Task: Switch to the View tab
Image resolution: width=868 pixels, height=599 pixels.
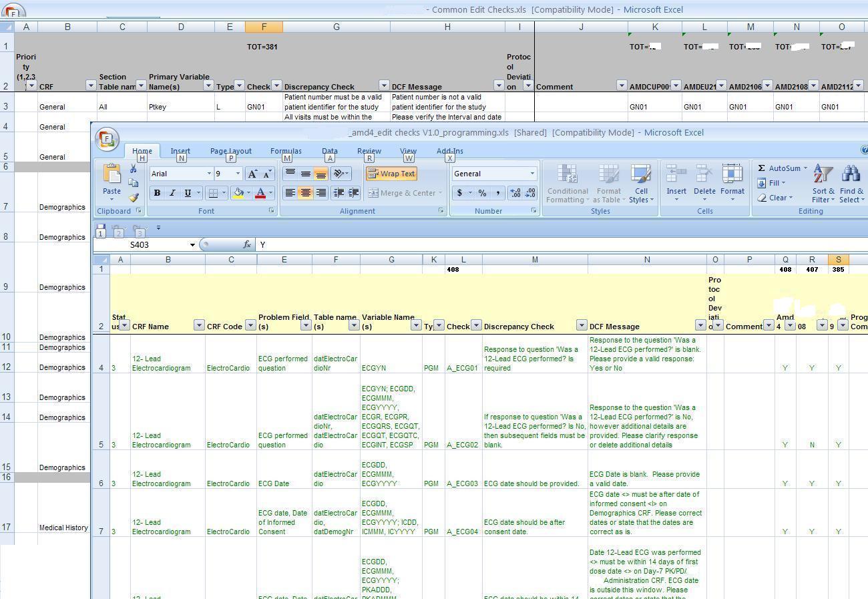Action: pyautogui.click(x=408, y=151)
